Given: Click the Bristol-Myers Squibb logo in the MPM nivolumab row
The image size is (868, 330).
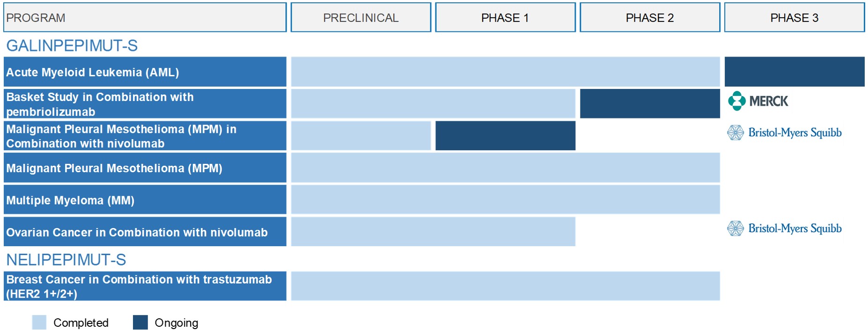Looking at the screenshot, I should 784,133.
